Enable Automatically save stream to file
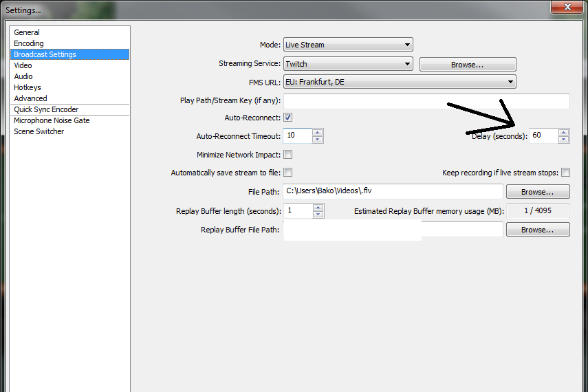Image resolution: width=588 pixels, height=392 pixels. (x=288, y=173)
